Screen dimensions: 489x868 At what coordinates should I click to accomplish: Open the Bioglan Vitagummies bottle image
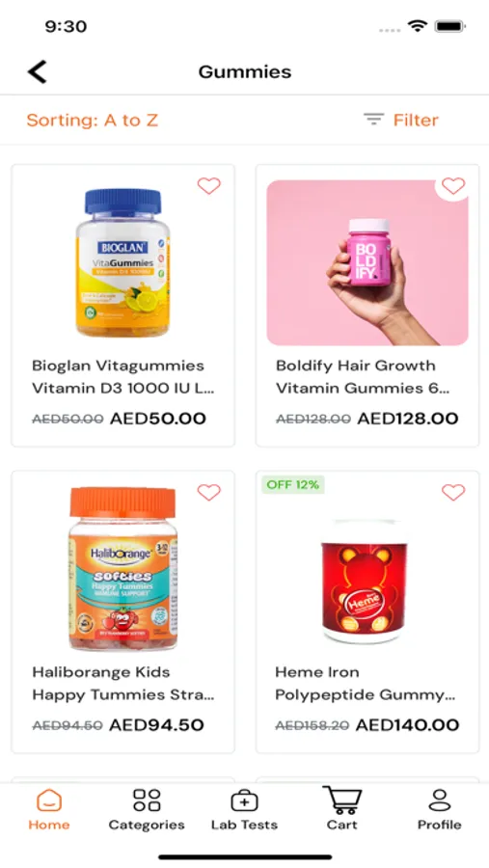(122, 263)
